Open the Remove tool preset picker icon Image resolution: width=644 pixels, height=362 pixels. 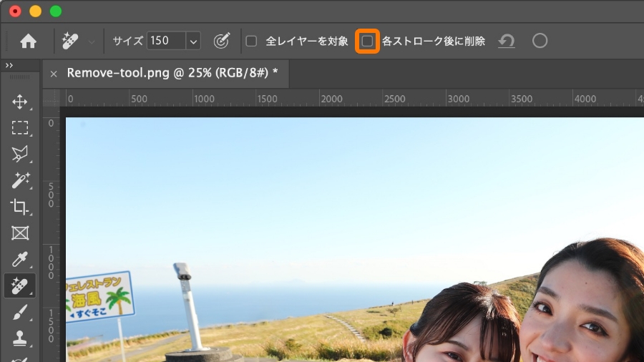(x=70, y=41)
